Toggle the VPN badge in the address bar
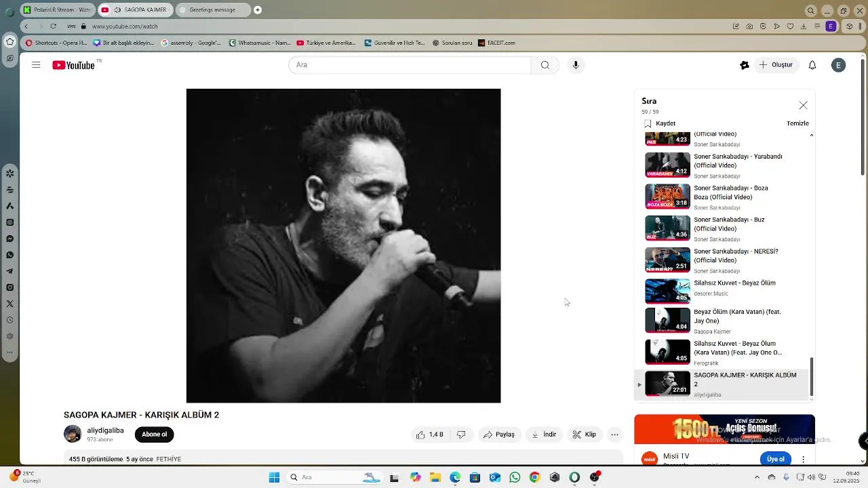Viewport: 868px width, 488px height. (x=71, y=26)
